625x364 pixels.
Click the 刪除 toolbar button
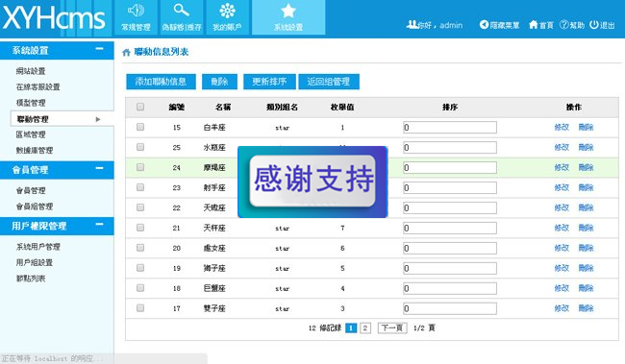coord(219,82)
